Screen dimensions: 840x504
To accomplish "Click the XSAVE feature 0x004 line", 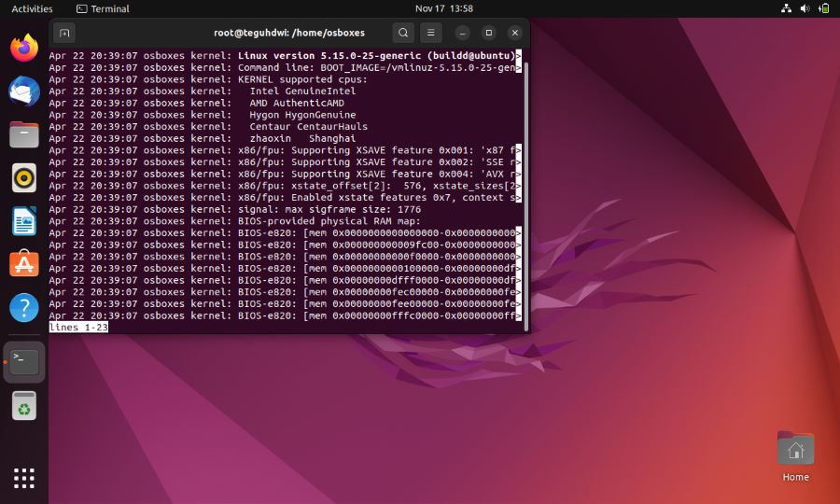I will (x=285, y=174).
